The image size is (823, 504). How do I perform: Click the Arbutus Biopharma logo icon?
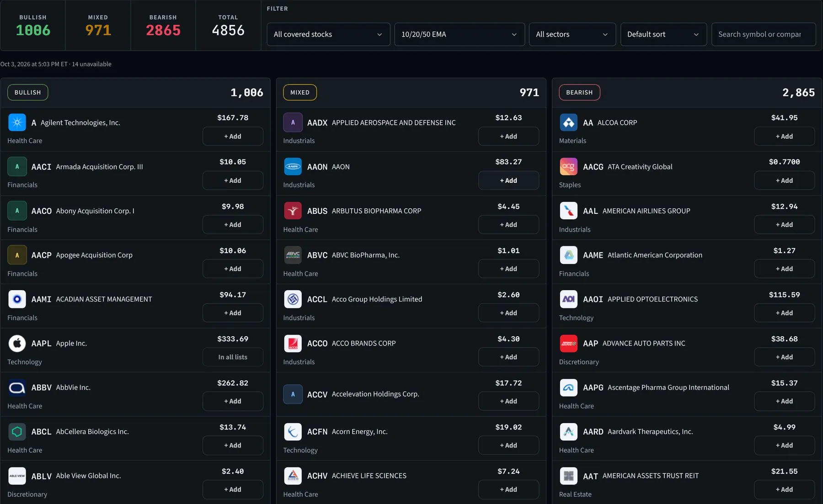tap(293, 211)
